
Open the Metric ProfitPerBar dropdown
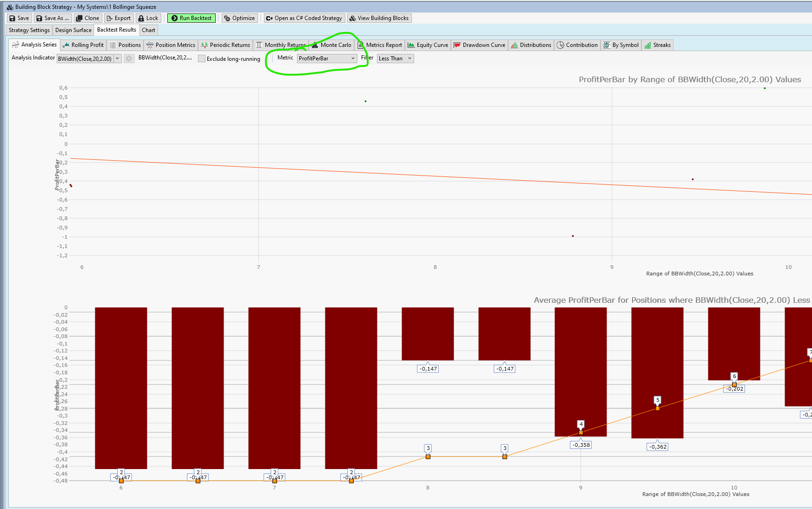point(327,59)
